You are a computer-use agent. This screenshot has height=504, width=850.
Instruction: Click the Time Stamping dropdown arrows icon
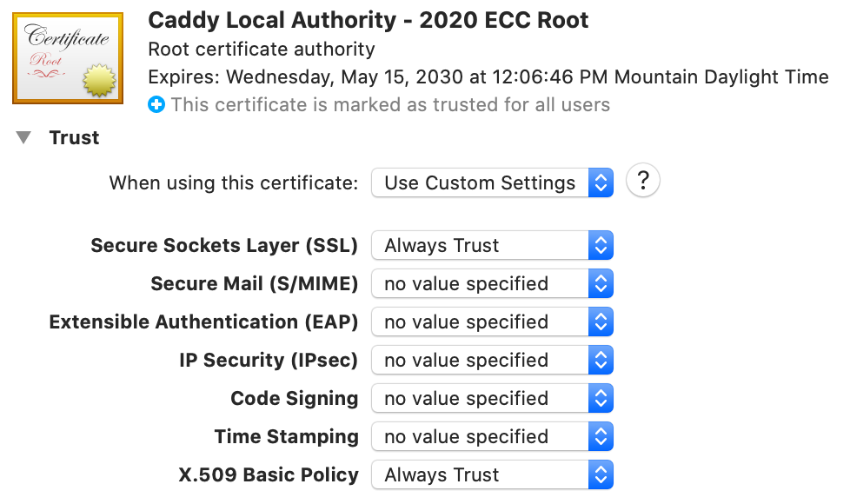(x=601, y=436)
